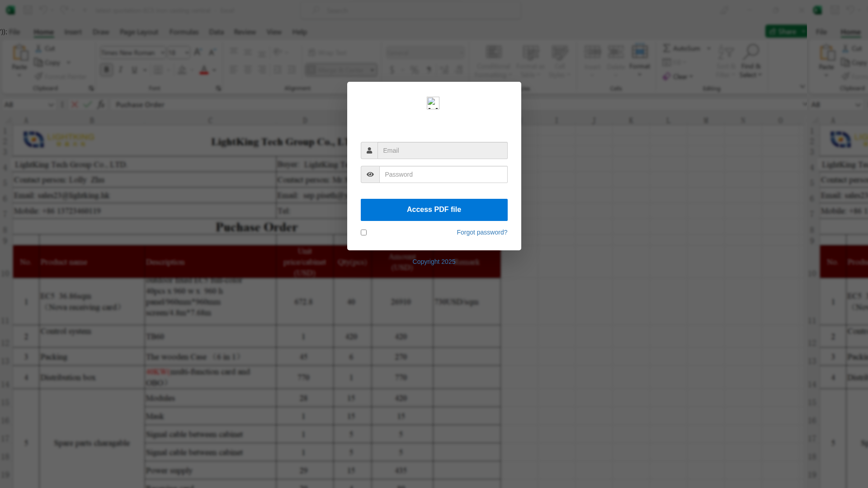Click the green Enter checkmark in the formula bar

(x=87, y=104)
